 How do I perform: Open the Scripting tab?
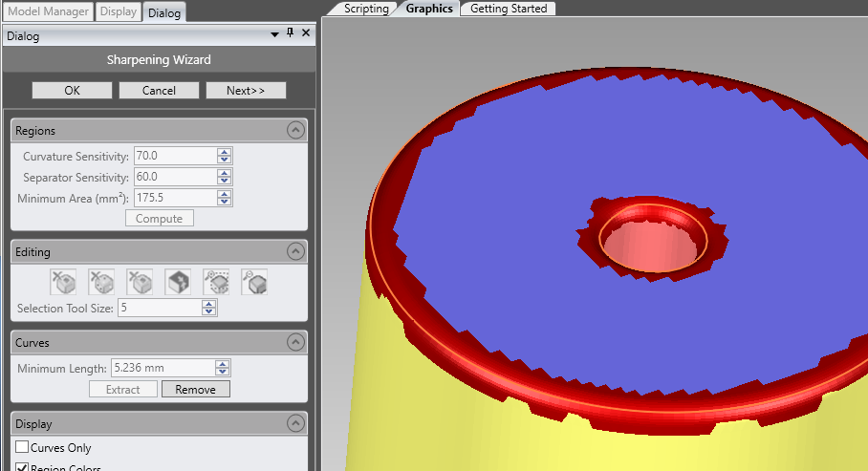coord(366,9)
